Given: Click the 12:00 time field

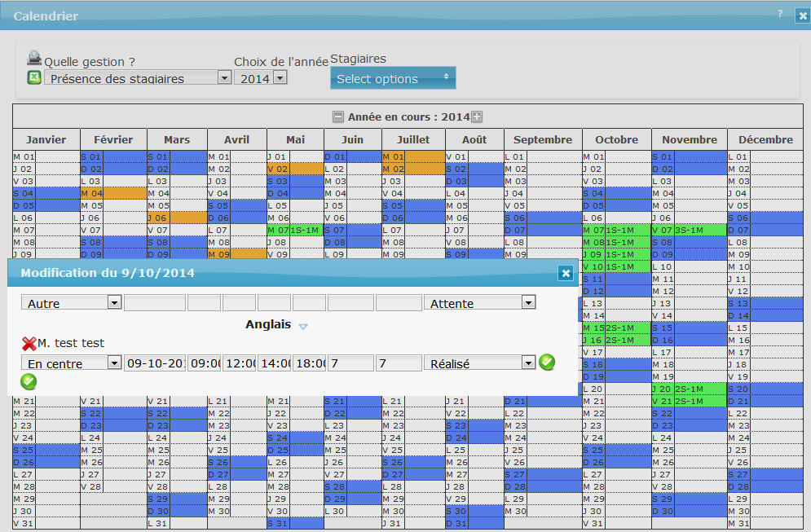Looking at the screenshot, I should coord(240,363).
